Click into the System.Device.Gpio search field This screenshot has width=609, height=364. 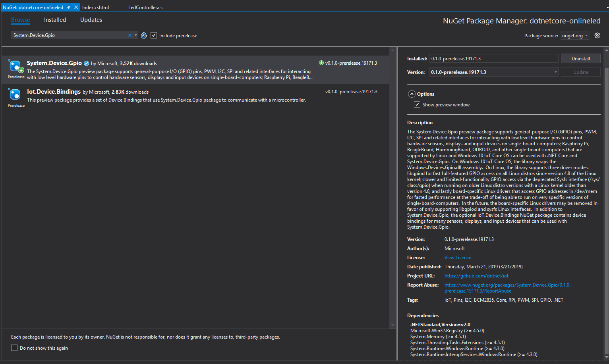(x=70, y=35)
